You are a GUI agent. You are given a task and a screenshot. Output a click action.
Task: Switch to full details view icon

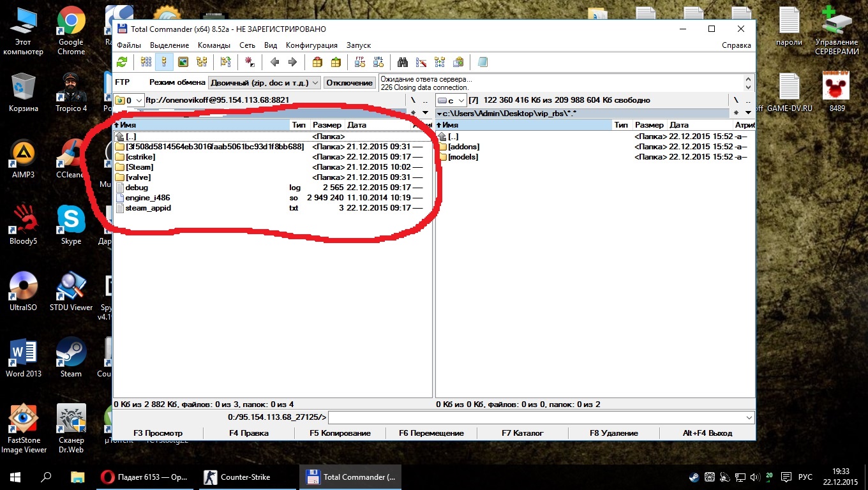(164, 62)
